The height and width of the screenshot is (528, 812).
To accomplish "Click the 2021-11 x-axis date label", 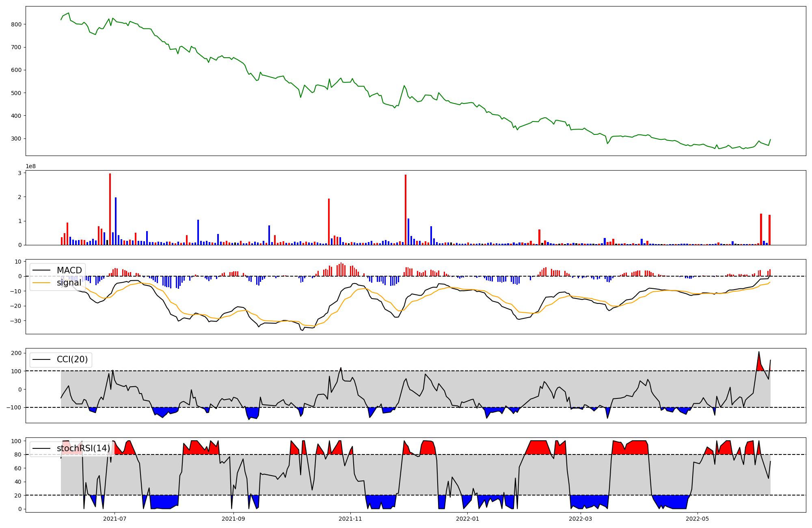I will click(350, 519).
